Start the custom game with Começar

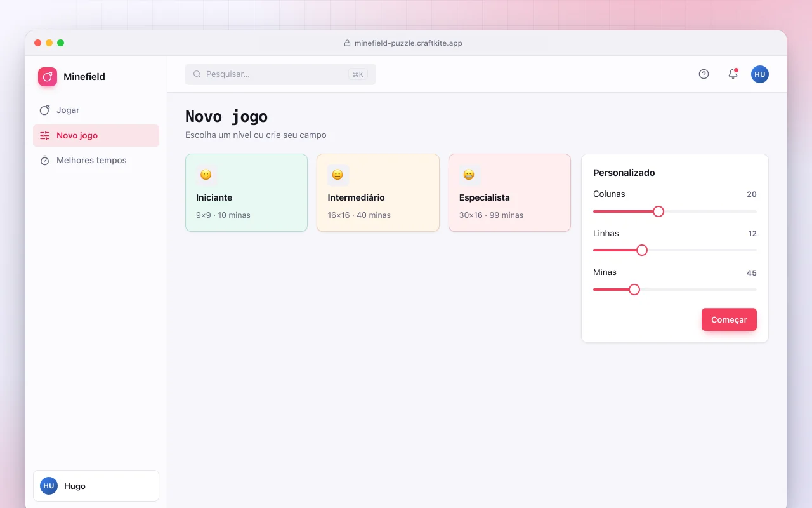[x=729, y=319]
